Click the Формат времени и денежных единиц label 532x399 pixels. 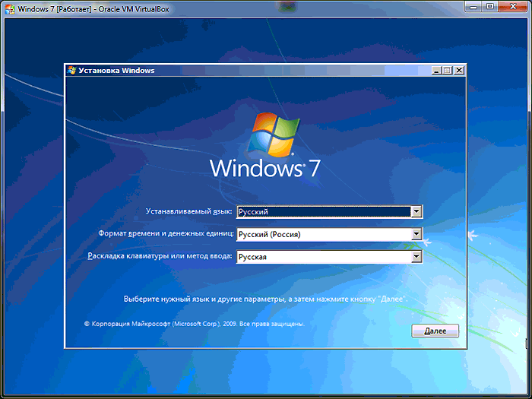click(166, 234)
